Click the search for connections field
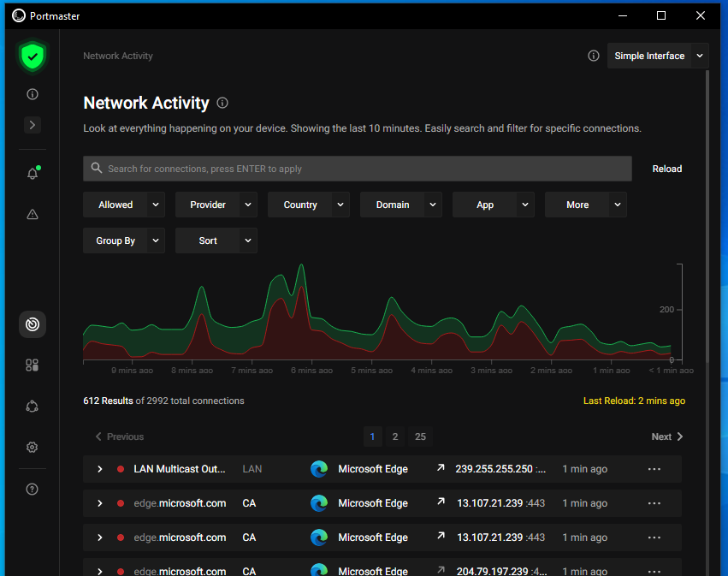728x576 pixels. click(x=358, y=169)
